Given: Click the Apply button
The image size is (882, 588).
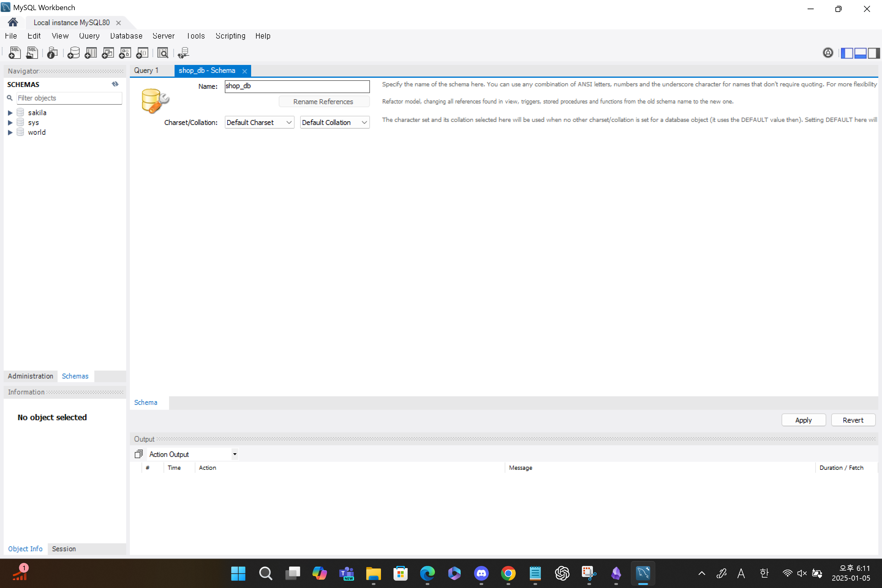Looking at the screenshot, I should point(803,420).
